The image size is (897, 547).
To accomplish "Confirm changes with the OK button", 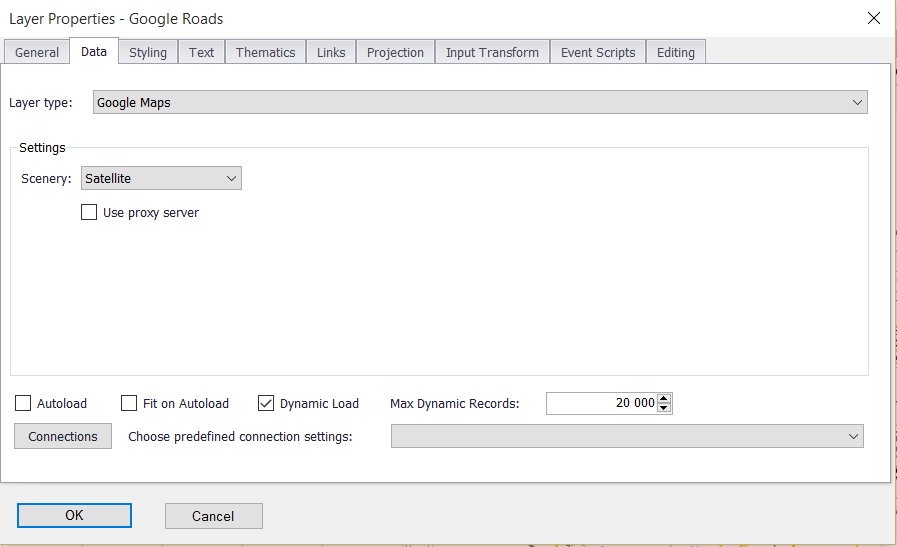I will (74, 515).
